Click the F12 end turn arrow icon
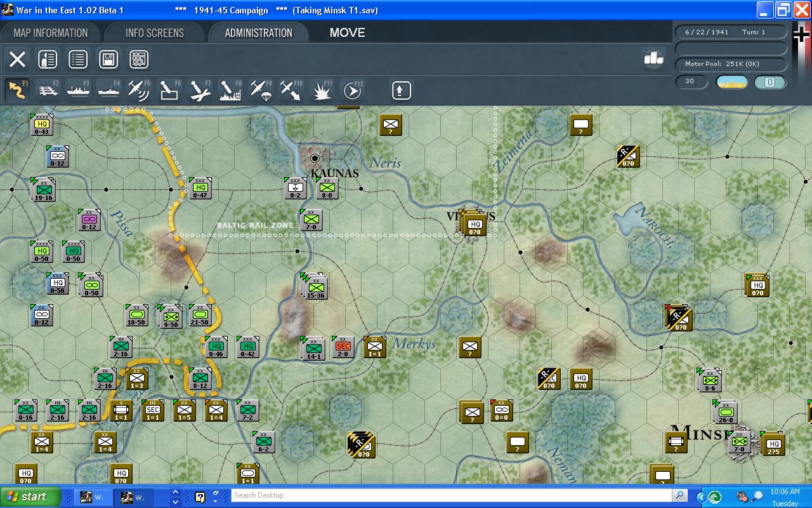Image resolution: width=812 pixels, height=508 pixels. click(x=352, y=91)
